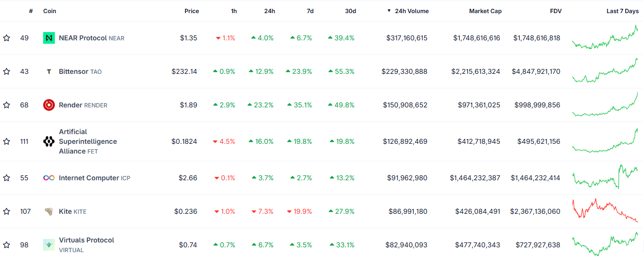Viewport: 644px width, 258px height.
Task: Toggle the star for Bittensor
Action: [7, 71]
